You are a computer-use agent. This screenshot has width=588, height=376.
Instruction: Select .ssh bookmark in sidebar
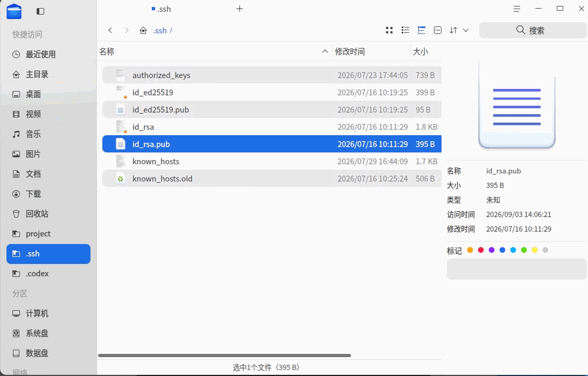click(x=48, y=254)
